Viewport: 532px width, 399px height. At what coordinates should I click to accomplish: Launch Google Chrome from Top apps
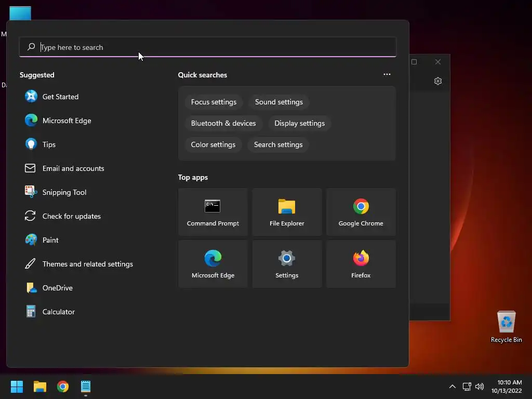361,212
